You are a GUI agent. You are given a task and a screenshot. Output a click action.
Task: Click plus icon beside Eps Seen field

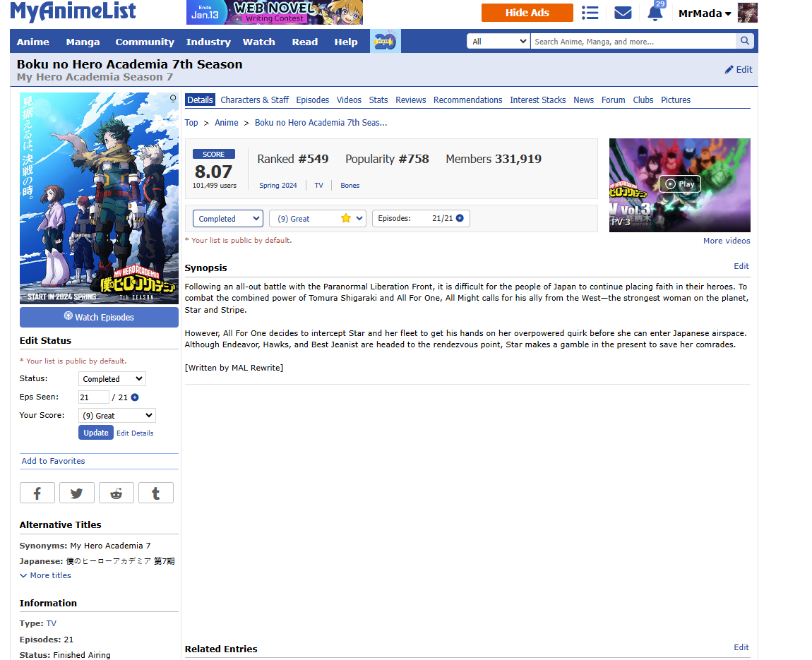click(x=135, y=397)
